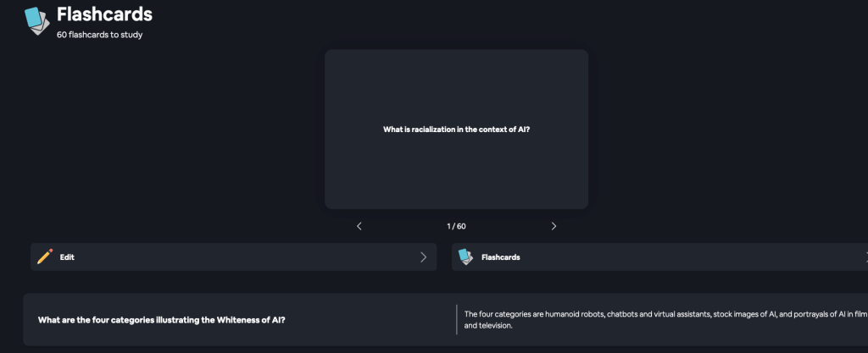
Task: Open the Flashcards option label
Action: (x=500, y=256)
